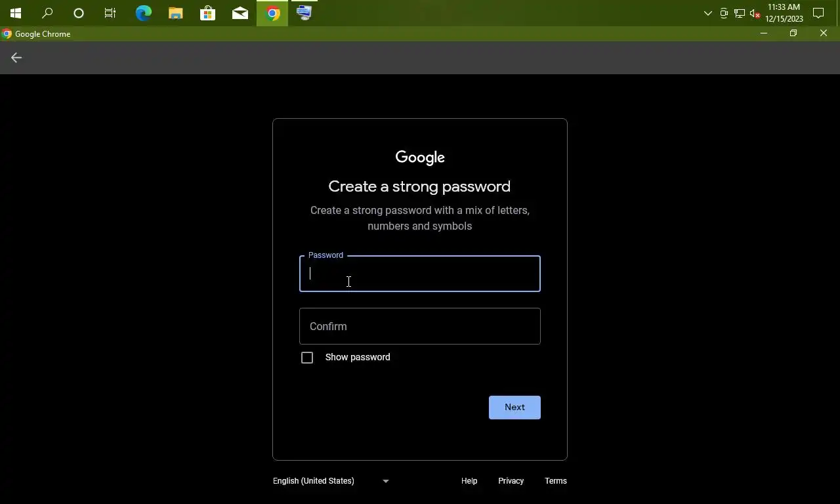
Task: Click the Chrome logo in the title bar
Action: click(x=7, y=34)
